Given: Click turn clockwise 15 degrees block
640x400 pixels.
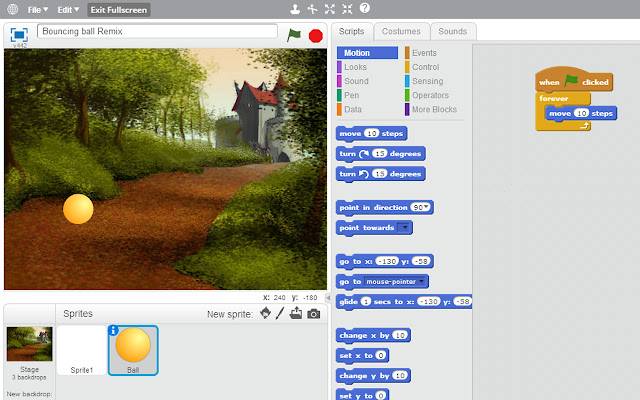Looking at the screenshot, I should (x=380, y=154).
